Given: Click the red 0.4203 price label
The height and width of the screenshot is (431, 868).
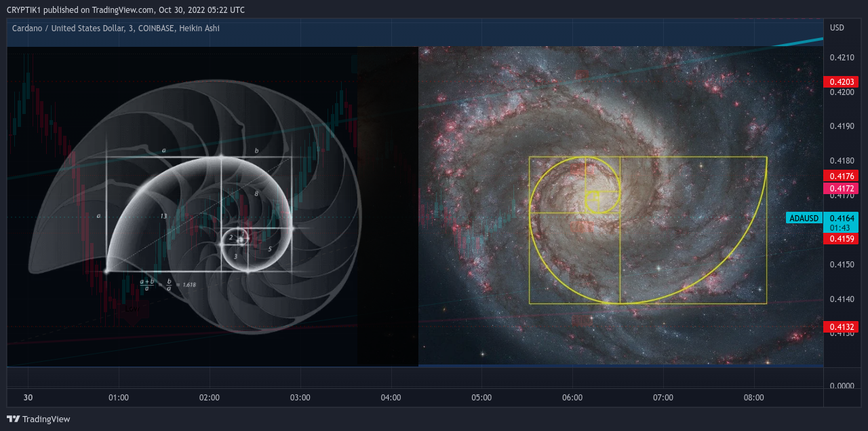Looking at the screenshot, I should [841, 82].
